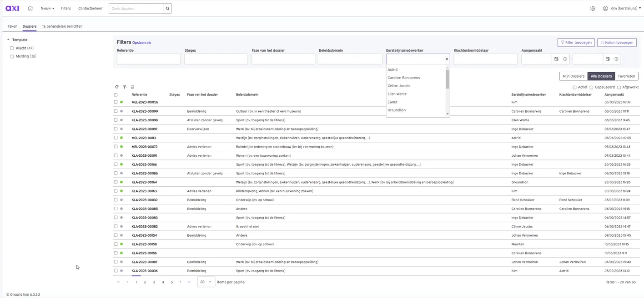Open the 20 items per page dropdown
The image size is (644, 298).
point(206,282)
